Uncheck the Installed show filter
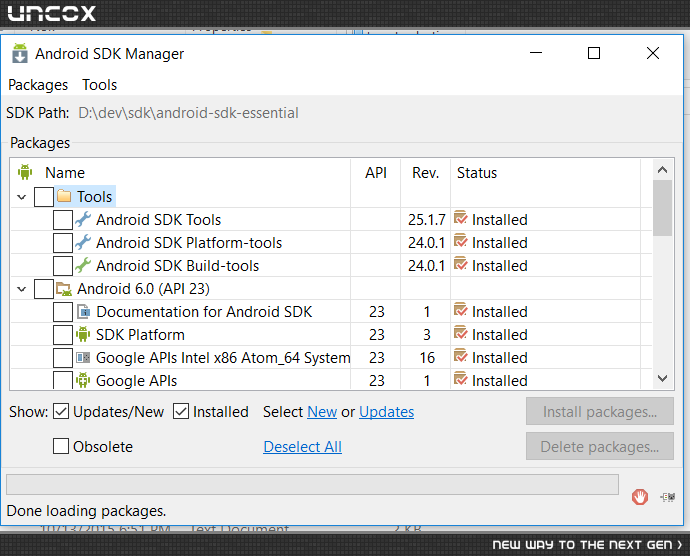The image size is (690, 556). (x=181, y=412)
